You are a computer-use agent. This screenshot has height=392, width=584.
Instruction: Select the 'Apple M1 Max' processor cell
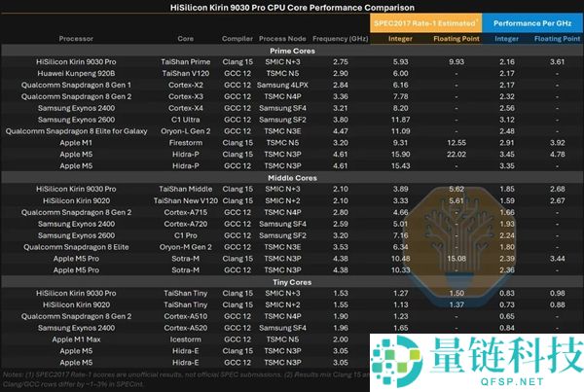[76, 339]
